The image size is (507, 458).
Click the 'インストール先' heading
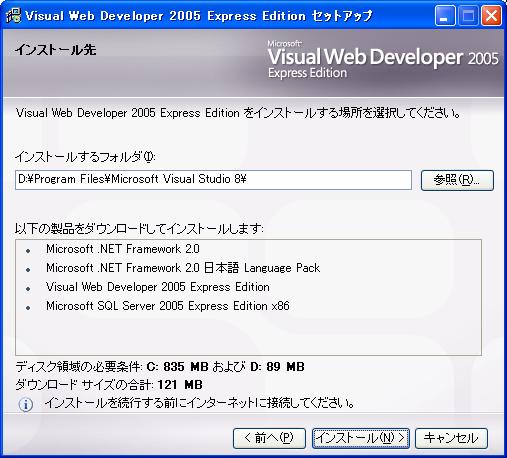pyautogui.click(x=55, y=50)
